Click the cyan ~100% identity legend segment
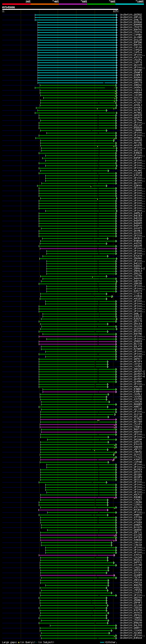 pos(130,4)
